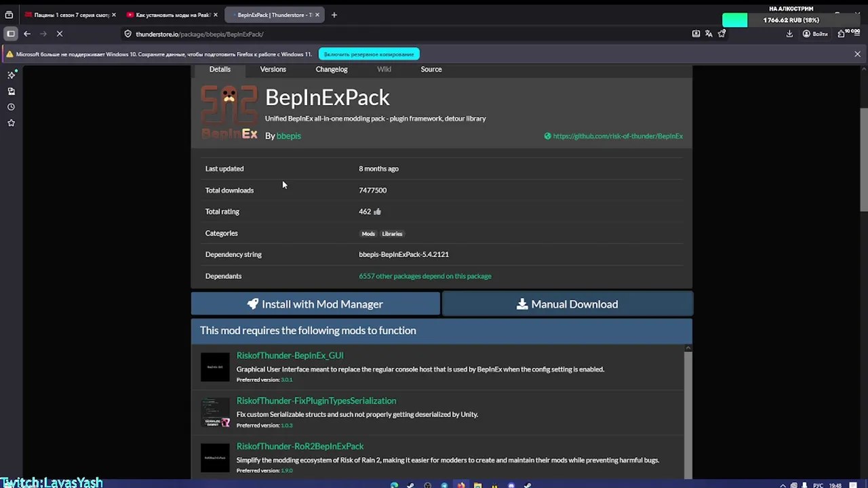
Task: Open AI sparkle icon in Firefox sidebar
Action: pyautogui.click(x=11, y=75)
